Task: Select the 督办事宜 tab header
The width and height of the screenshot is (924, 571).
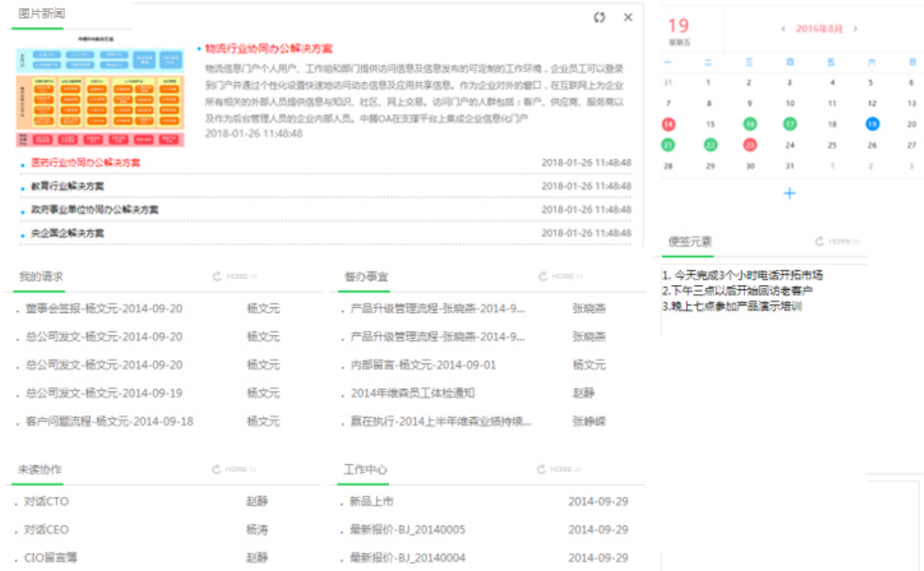Action: coord(366,277)
